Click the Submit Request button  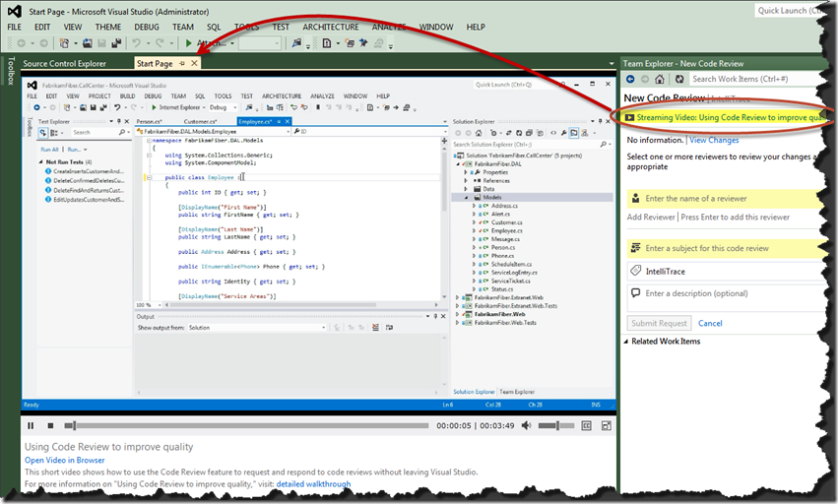click(x=659, y=323)
